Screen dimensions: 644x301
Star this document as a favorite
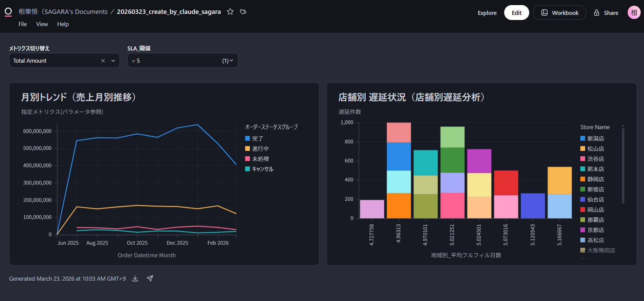click(230, 12)
